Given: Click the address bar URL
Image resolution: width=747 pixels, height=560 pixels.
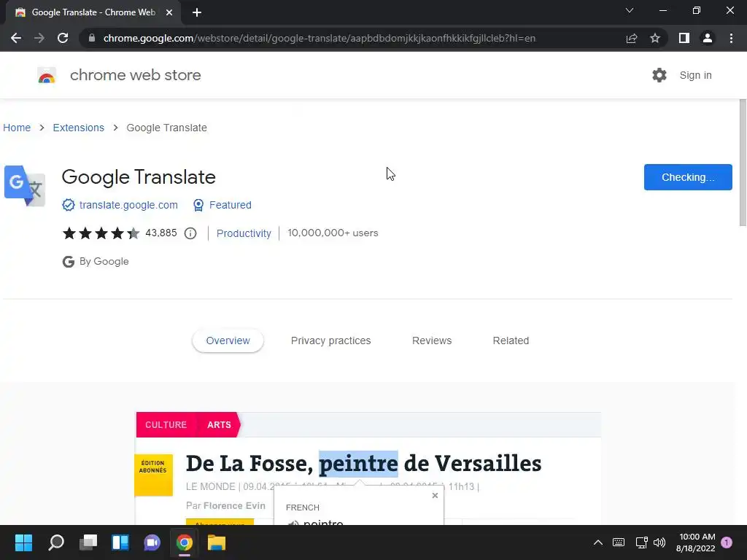Looking at the screenshot, I should click(x=320, y=38).
